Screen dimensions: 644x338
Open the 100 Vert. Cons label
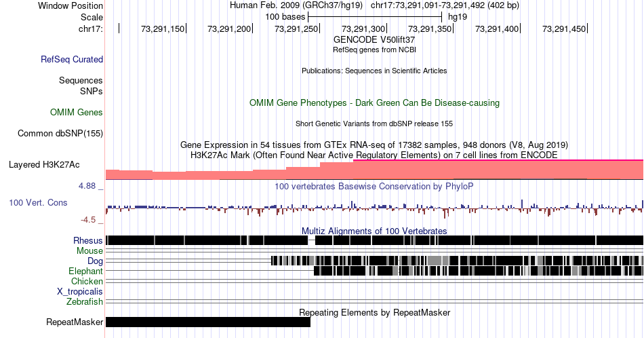coord(38,202)
